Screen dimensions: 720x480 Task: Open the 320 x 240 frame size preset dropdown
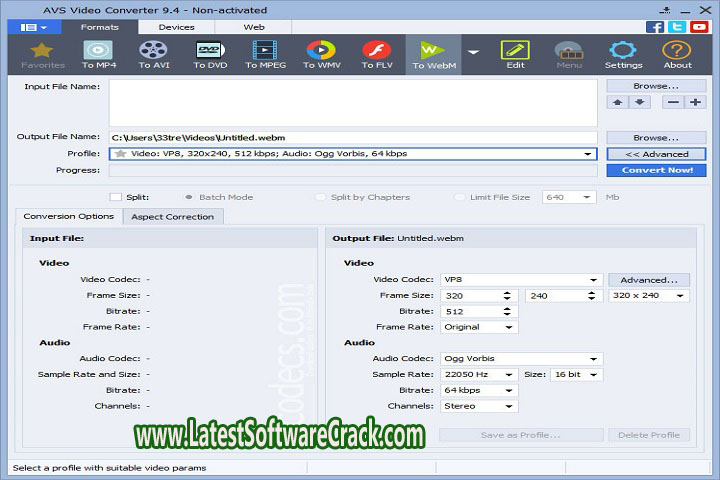coord(680,296)
